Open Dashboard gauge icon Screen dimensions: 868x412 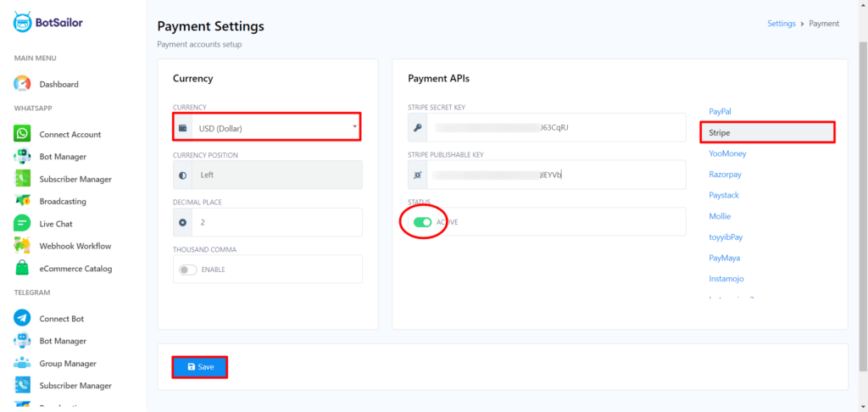tap(22, 84)
